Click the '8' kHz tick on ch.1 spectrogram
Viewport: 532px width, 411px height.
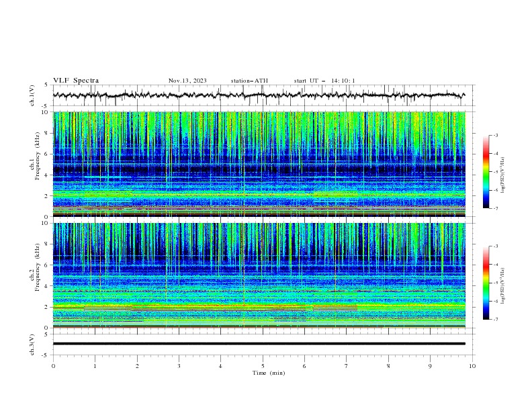48,133
